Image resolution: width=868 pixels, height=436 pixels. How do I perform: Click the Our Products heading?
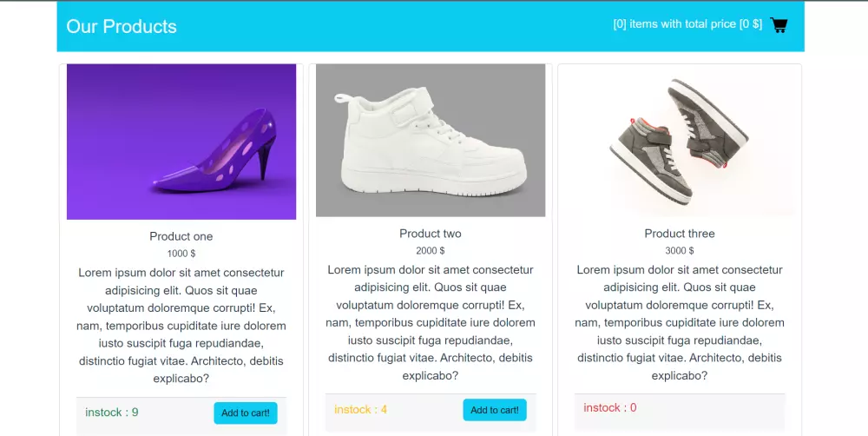[122, 27]
